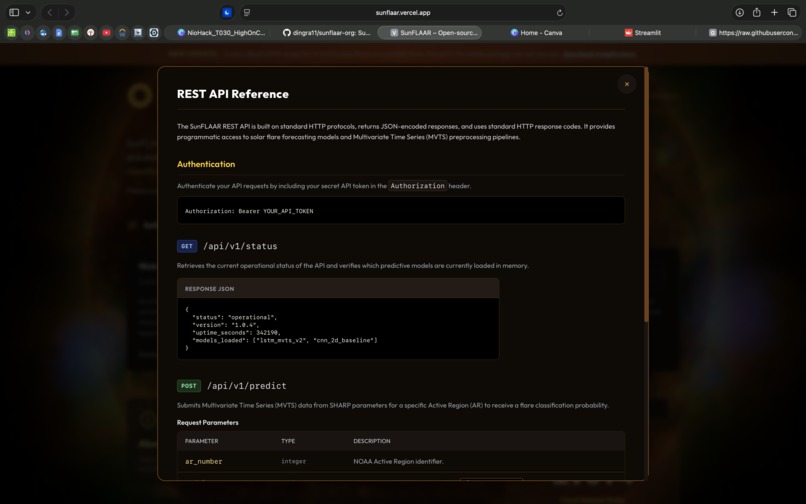
Task: Reload the page with the refresh icon
Action: pos(560,12)
